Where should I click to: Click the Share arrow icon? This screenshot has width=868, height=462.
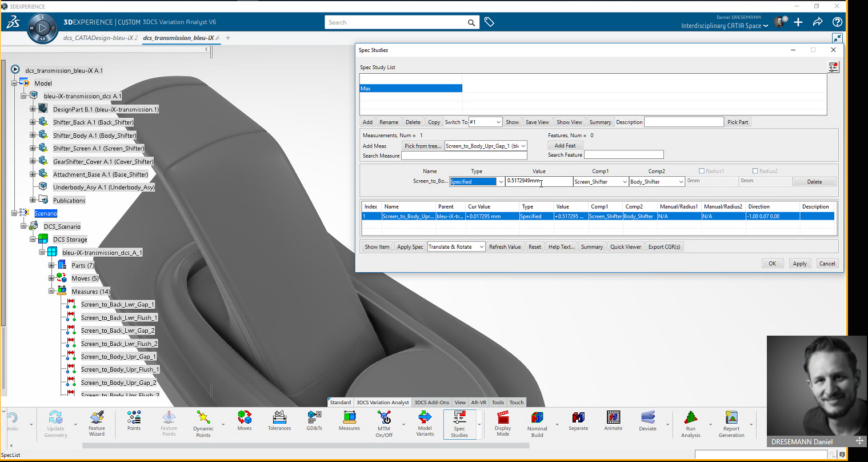tap(818, 22)
